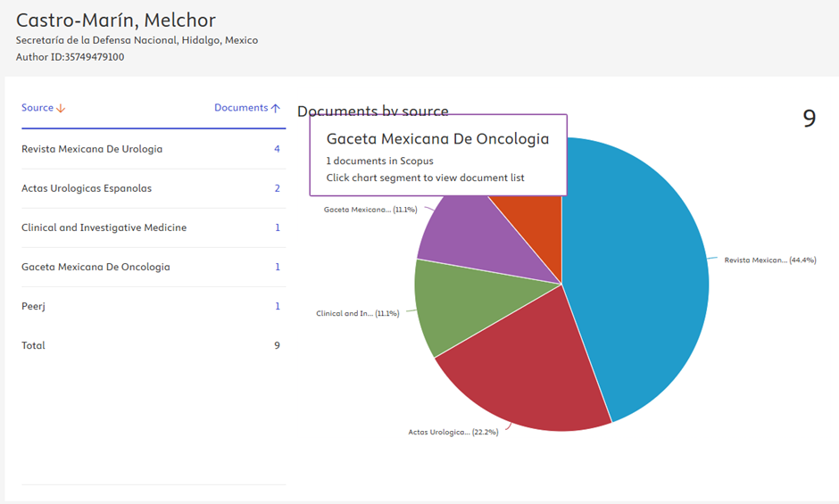
Task: Click the 'Actas Urologica... (22.2%)' chart label
Action: pyautogui.click(x=453, y=432)
